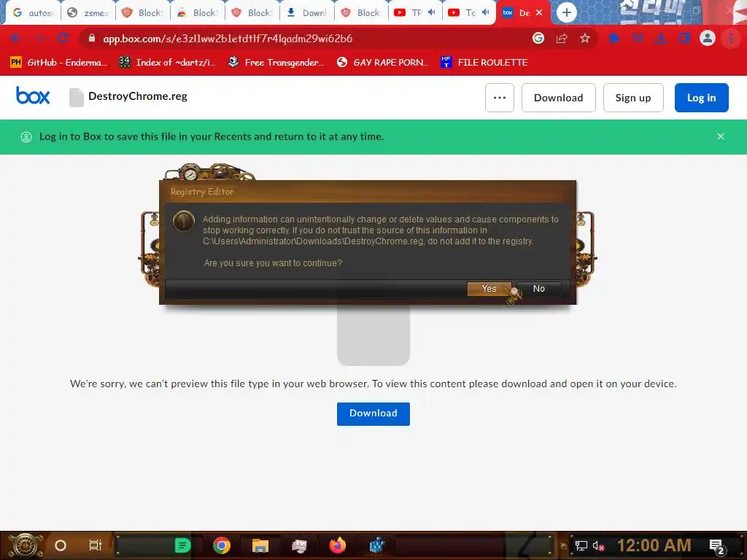747x560 pixels.
Task: Click the file icon beside DestroyChrome.reg
Action: 76,97
